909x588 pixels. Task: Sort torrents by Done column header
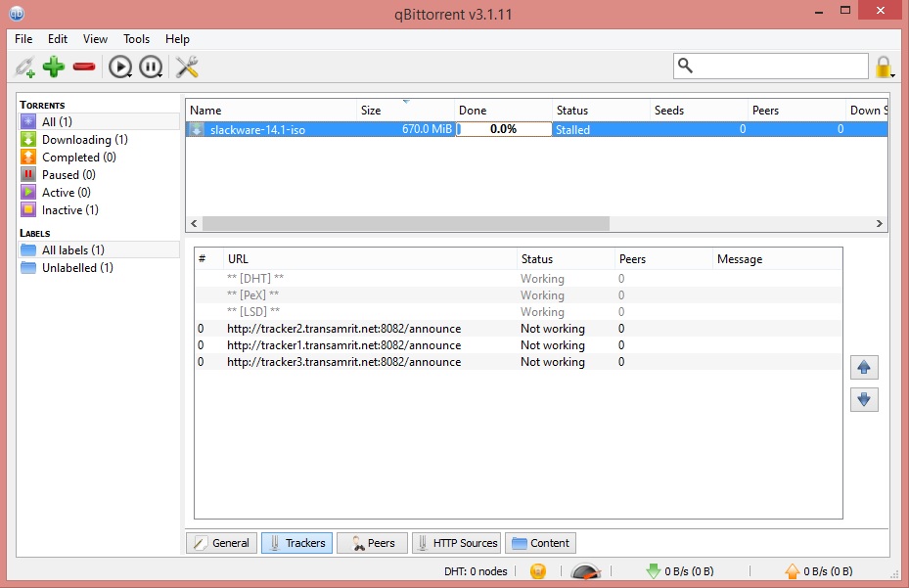tap(503, 111)
